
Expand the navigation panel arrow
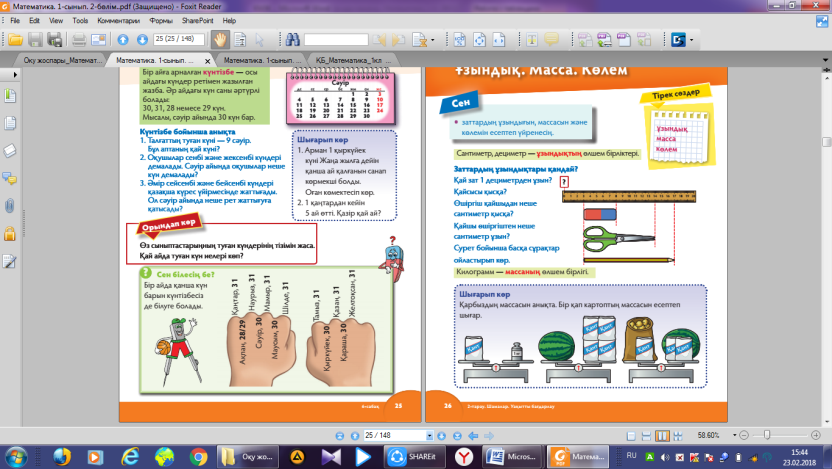pyautogui.click(x=15, y=75)
